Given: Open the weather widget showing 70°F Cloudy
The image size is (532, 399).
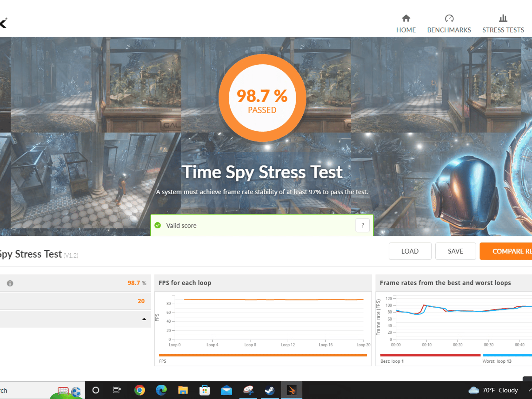Looking at the screenshot, I should (x=493, y=390).
